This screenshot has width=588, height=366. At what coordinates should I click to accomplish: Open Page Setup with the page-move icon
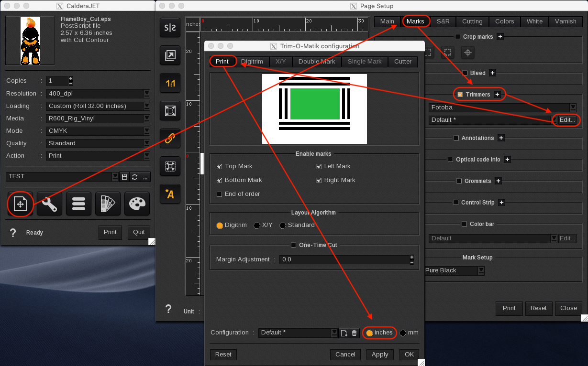click(20, 204)
